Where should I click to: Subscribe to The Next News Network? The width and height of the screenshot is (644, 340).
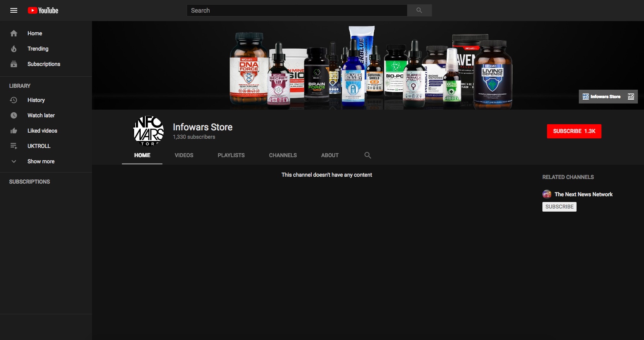click(559, 207)
